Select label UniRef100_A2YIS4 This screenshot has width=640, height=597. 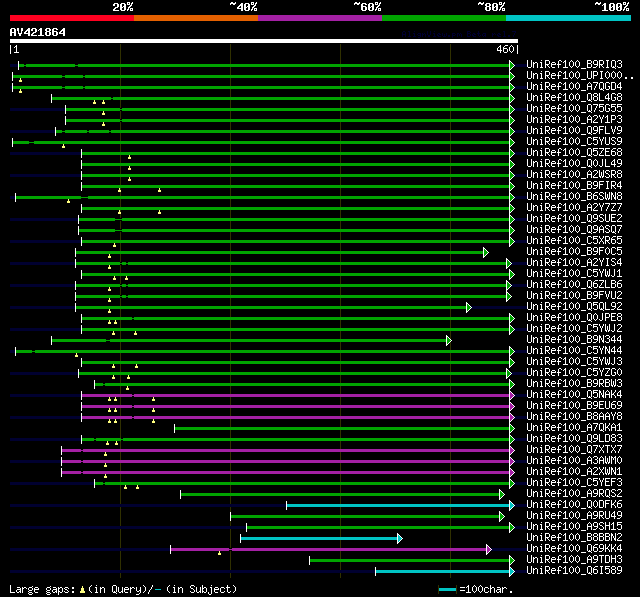coord(574,262)
